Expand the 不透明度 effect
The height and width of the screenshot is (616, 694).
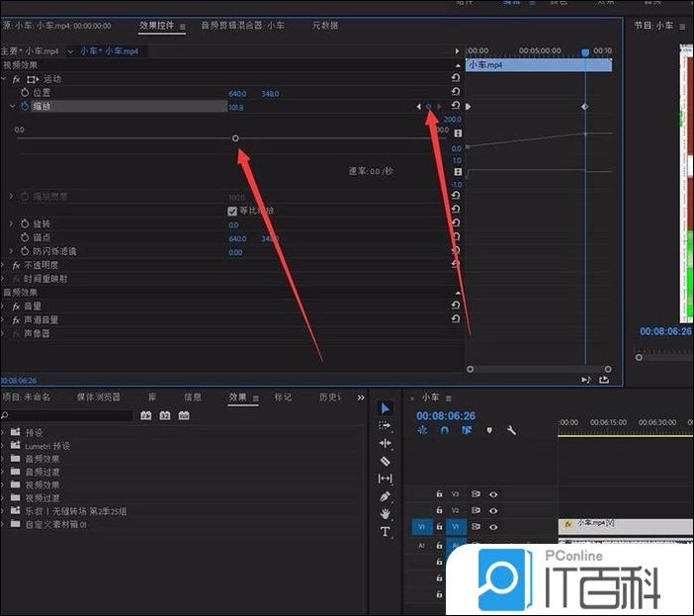(x=3, y=265)
